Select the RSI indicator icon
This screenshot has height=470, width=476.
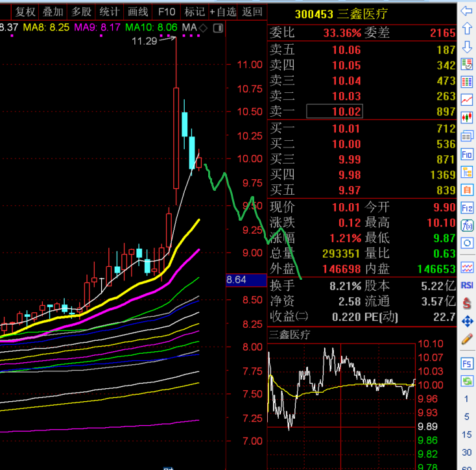coord(466,285)
